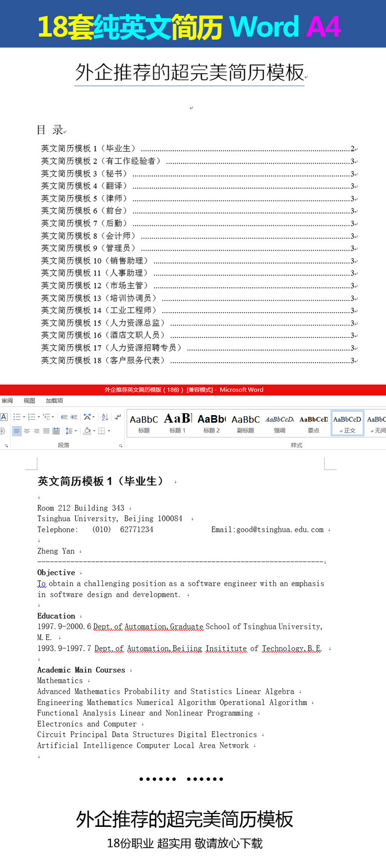This screenshot has height=868, width=386.
Task: Toggle distributed alignment
Action: pyautogui.click(x=56, y=431)
